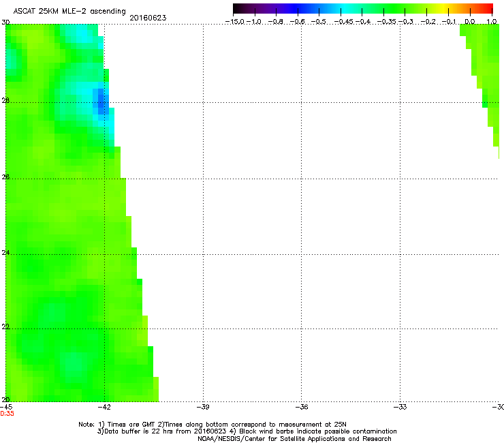Click the date label 20160623 at top

click(x=148, y=18)
